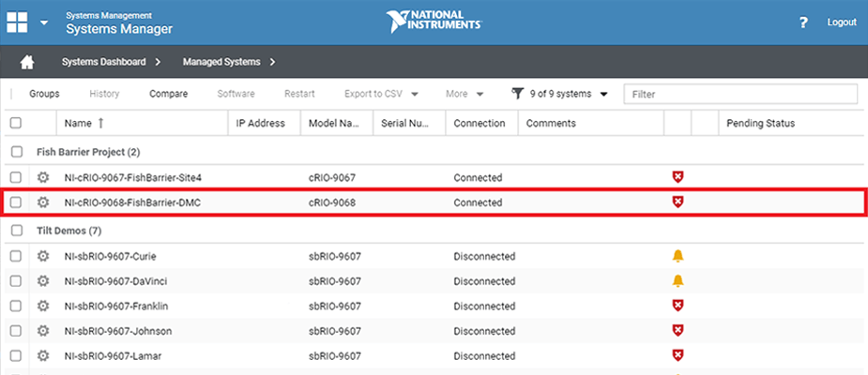Toggle the select-all checkbox in table header
868x375 pixels.
(x=16, y=123)
